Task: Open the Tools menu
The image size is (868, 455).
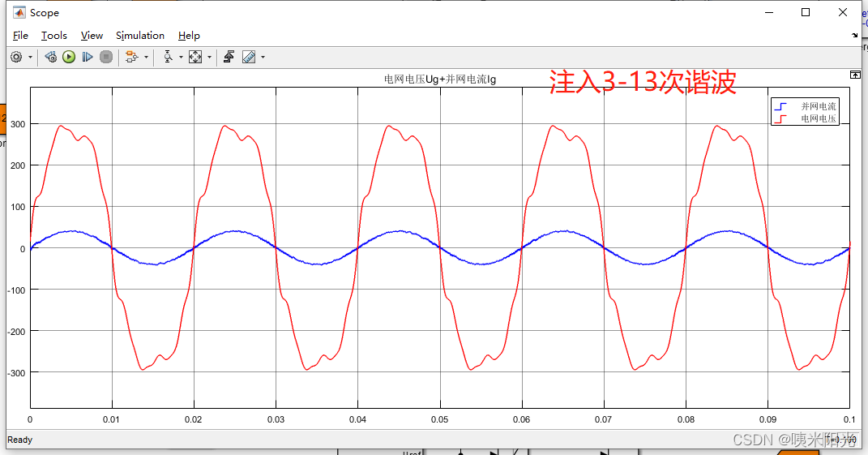Action: [53, 36]
